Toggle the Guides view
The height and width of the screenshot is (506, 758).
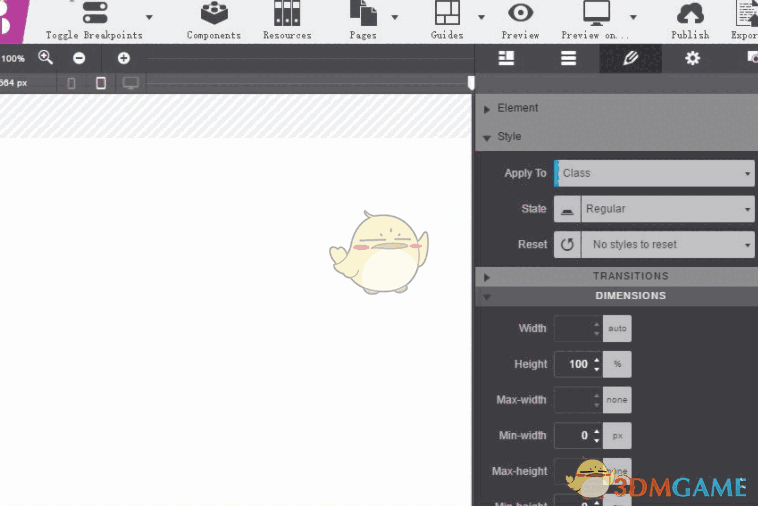pyautogui.click(x=447, y=14)
